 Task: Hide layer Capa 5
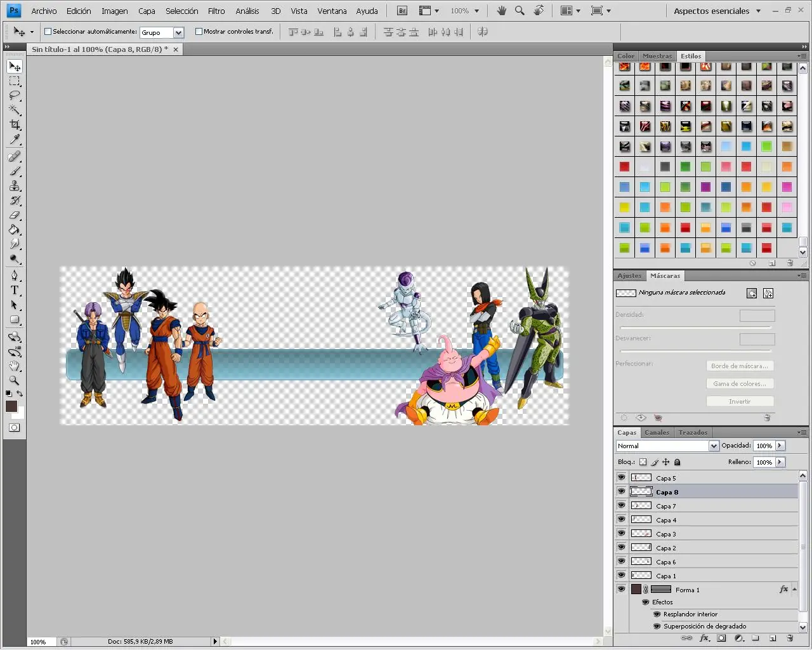tap(622, 477)
